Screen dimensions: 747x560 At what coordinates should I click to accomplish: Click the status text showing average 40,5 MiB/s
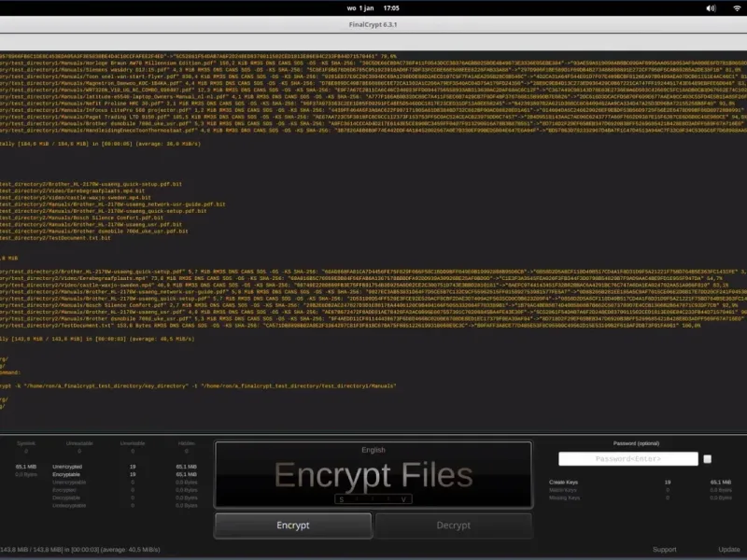click(x=80, y=550)
